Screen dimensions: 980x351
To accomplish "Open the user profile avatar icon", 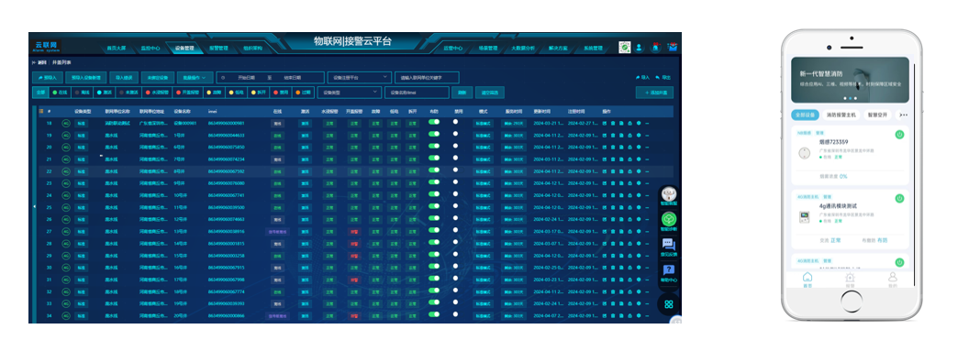I will [640, 48].
